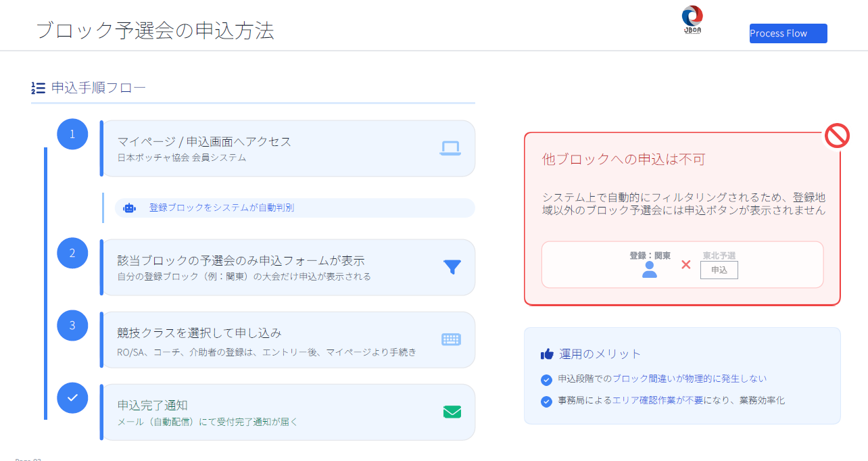Click the thumbs-up icon beside 運用のメリット
Screen dimensions: 868x461
548,354
